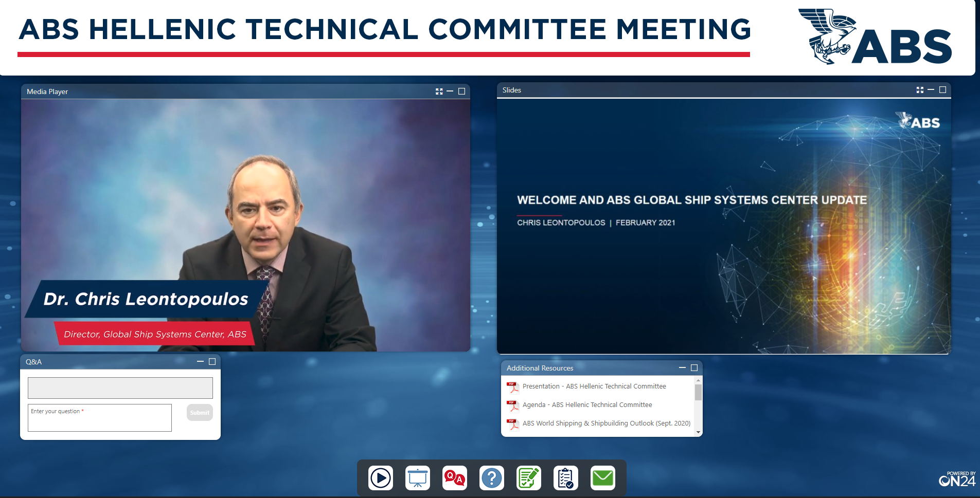Click PDF icon beside Agenda resource
This screenshot has height=498, width=980.
[513, 405]
